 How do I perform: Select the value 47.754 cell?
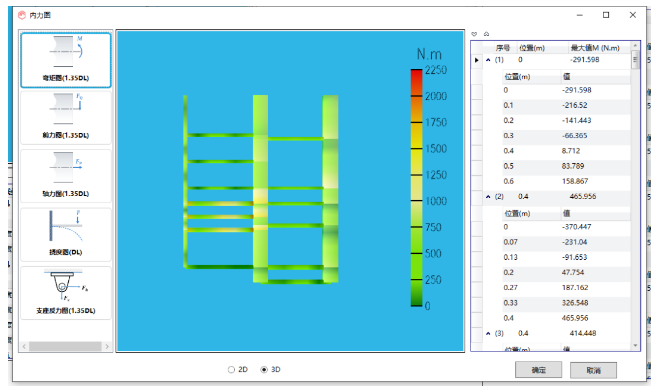[x=573, y=272]
